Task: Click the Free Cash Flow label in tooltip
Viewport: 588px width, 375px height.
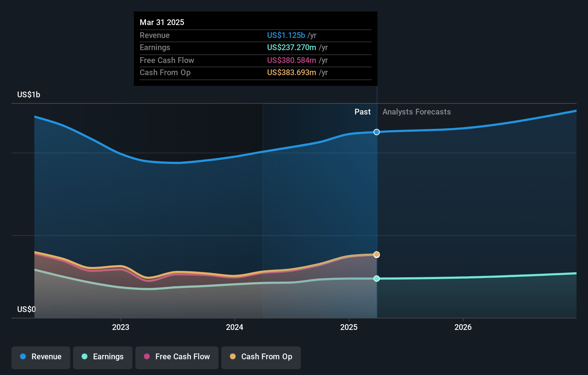Action: 167,60
